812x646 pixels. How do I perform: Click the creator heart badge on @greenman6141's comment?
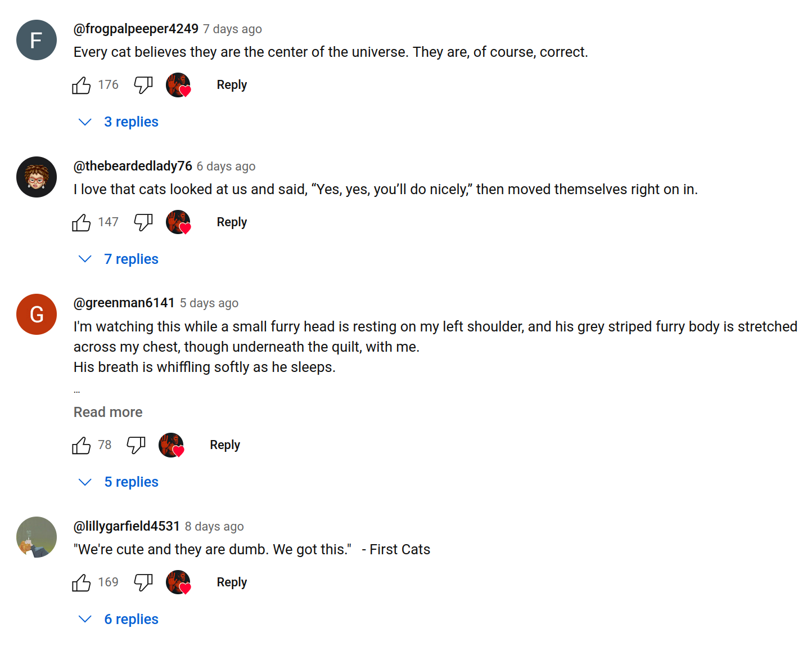tap(172, 445)
